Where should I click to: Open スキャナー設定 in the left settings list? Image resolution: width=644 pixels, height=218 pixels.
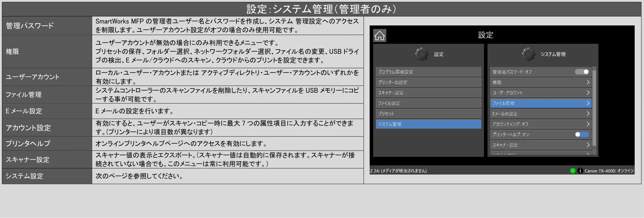429,93
